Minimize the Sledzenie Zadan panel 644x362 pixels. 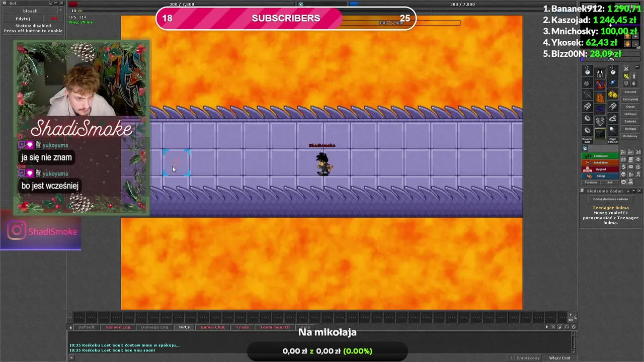pyautogui.click(x=633, y=191)
